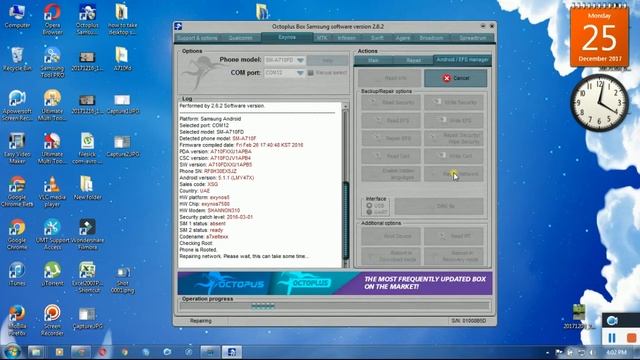This screenshot has width=640, height=360.
Task: Open the Screen Recorder desktop shortcut
Action: [52, 321]
